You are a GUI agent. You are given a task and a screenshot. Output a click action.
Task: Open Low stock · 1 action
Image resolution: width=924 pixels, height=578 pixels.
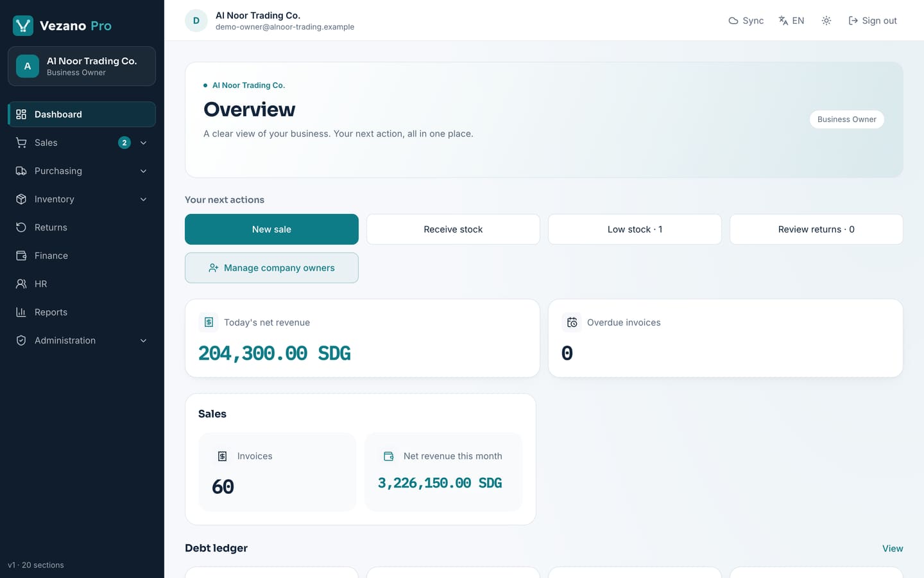click(635, 229)
